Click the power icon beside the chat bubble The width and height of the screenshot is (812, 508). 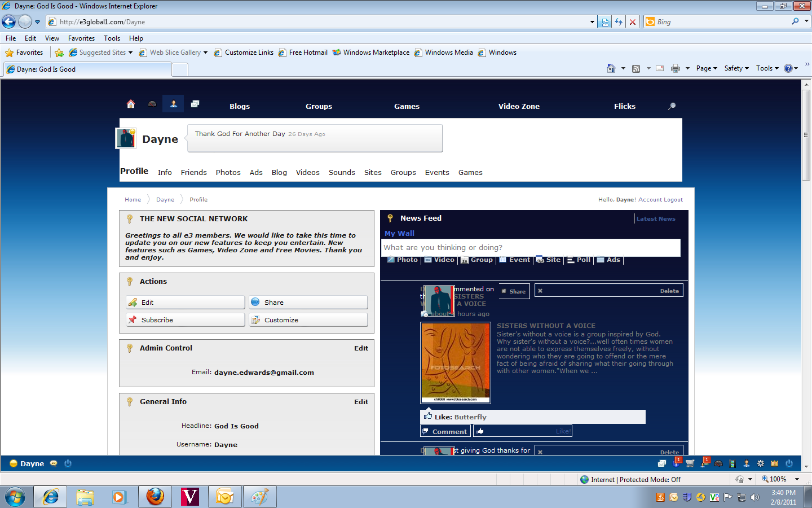point(68,463)
